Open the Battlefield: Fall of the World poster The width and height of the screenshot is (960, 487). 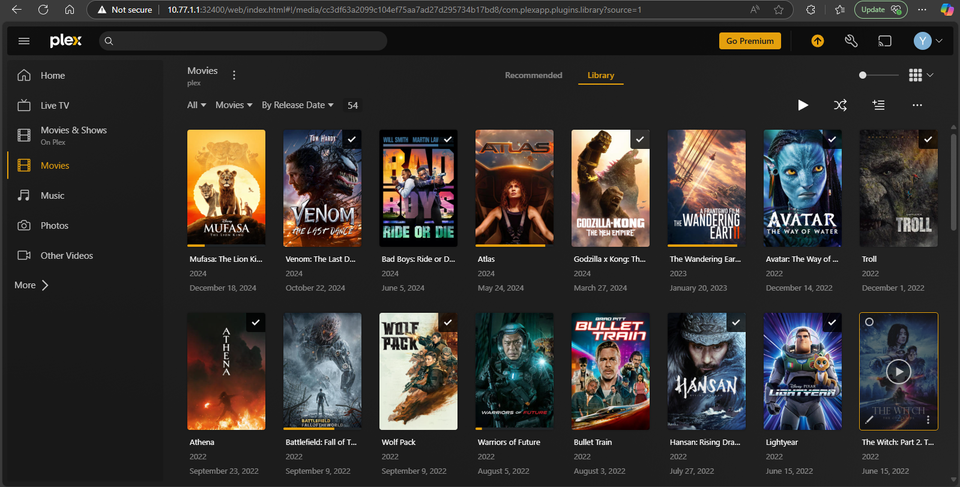coord(322,371)
